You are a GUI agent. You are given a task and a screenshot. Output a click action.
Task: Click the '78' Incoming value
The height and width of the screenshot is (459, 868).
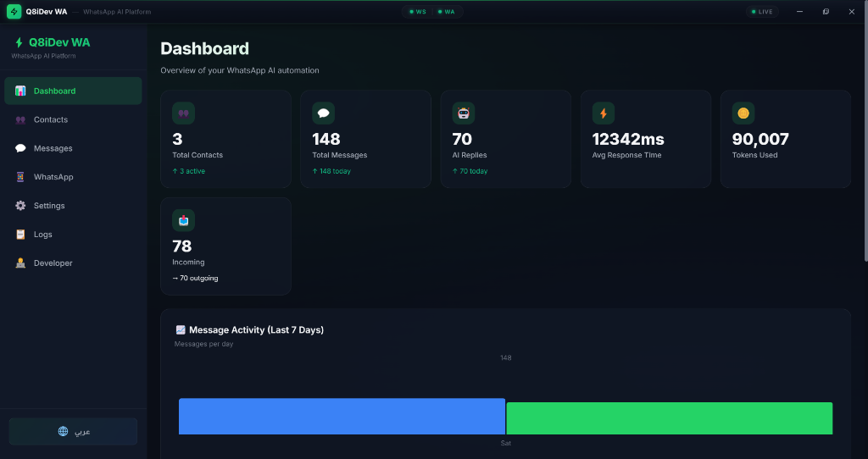click(x=182, y=246)
